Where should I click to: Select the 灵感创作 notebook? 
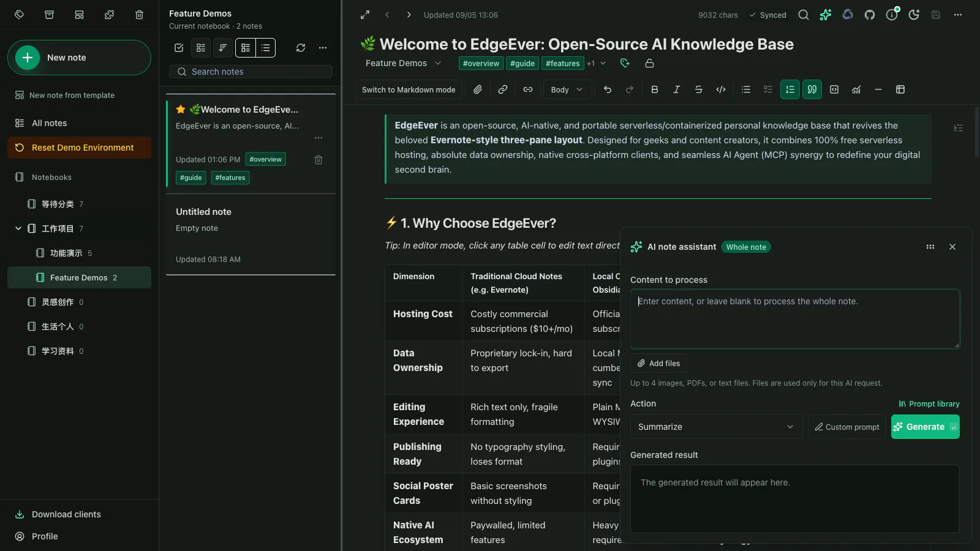(79, 302)
